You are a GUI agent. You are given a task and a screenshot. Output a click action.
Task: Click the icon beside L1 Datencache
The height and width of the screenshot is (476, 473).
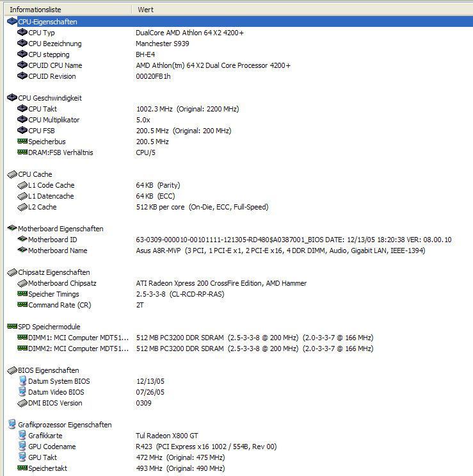tap(22, 196)
